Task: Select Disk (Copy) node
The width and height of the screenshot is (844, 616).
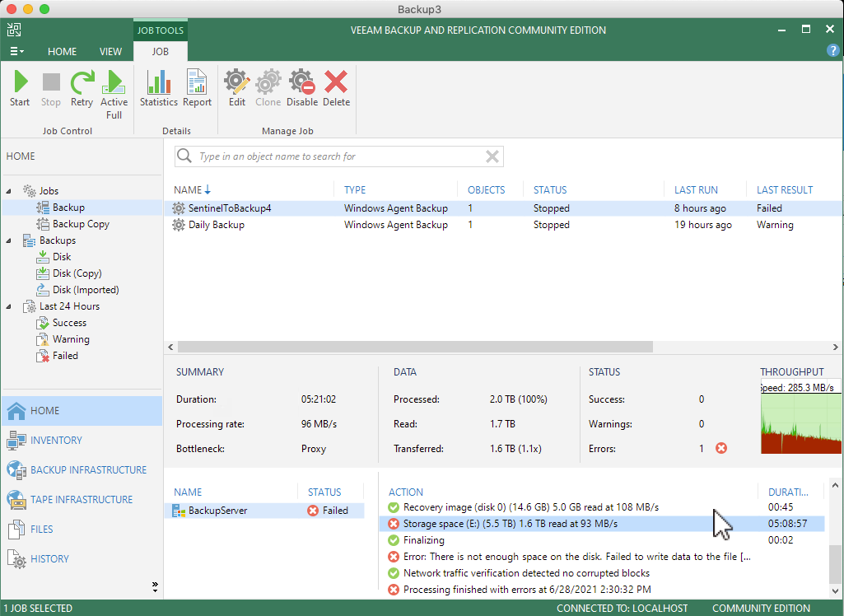Action: 77,273
